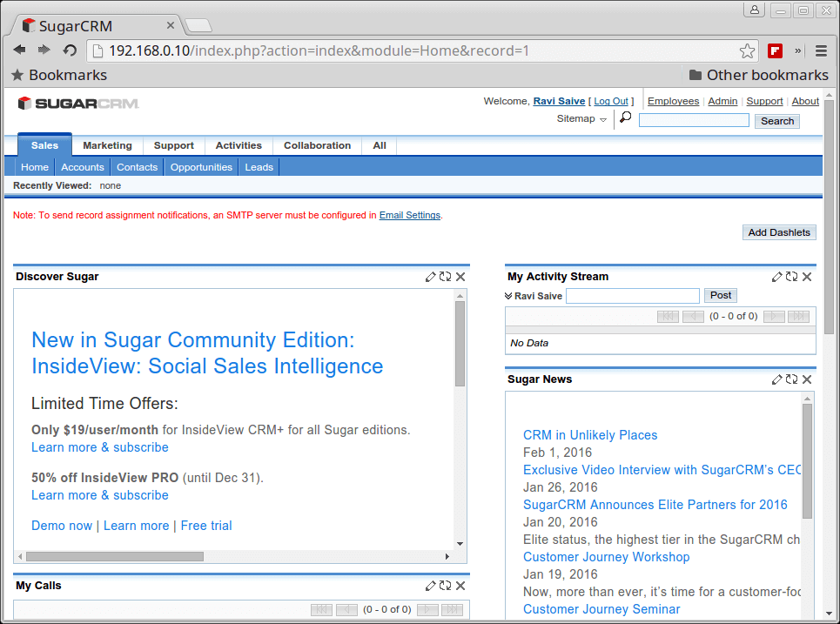The image size is (840, 624).
Task: Edit the My Activity Stream dashlet
Action: (776, 277)
